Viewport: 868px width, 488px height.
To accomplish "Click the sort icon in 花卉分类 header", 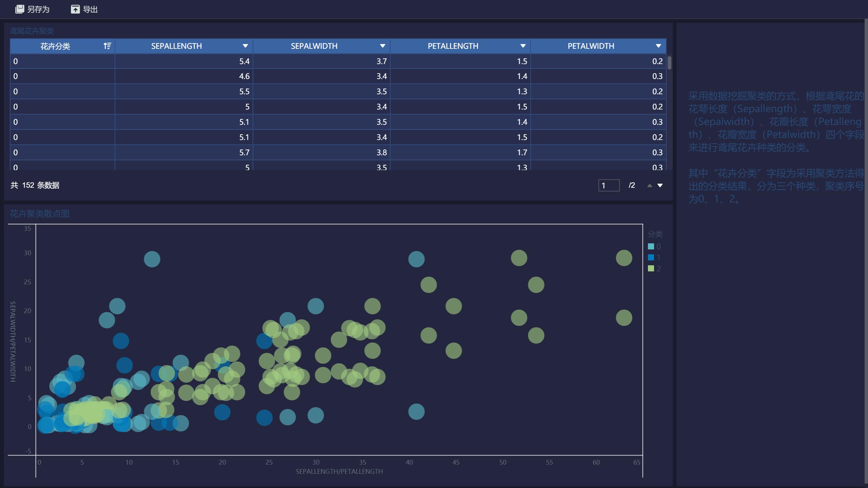I will pos(107,46).
